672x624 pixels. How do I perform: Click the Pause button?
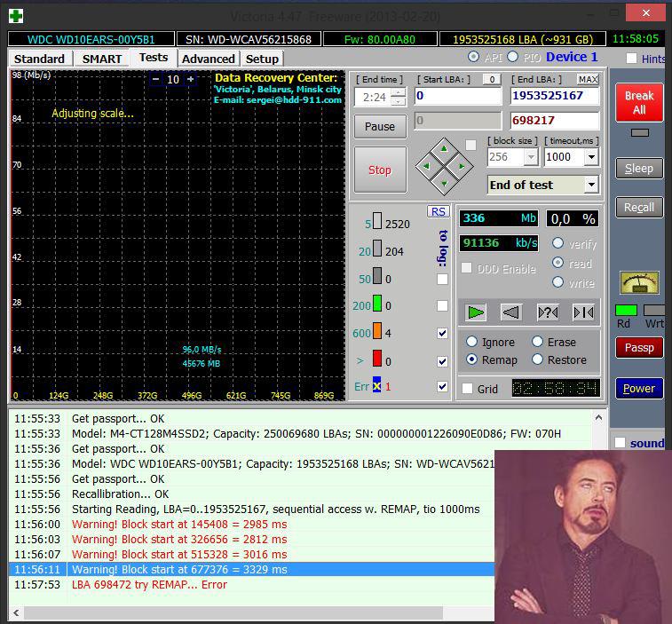click(380, 126)
